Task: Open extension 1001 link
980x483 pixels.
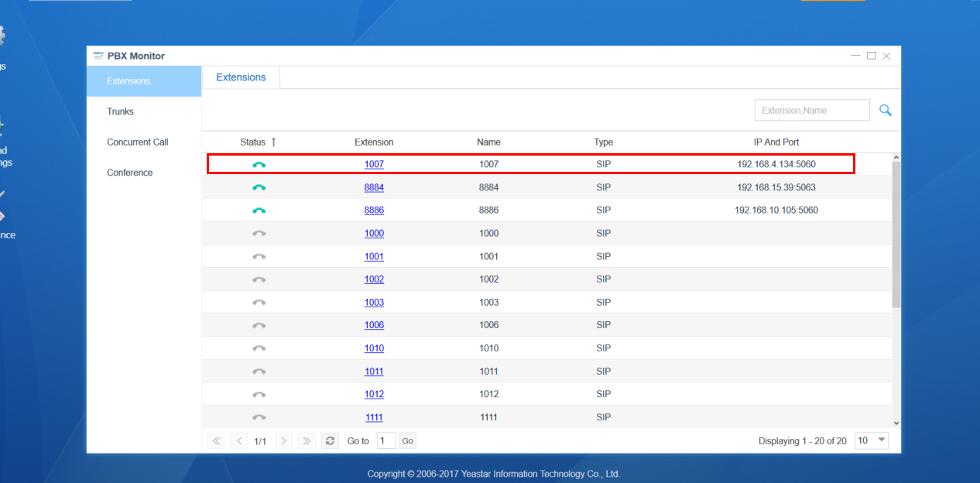Action: coord(374,256)
